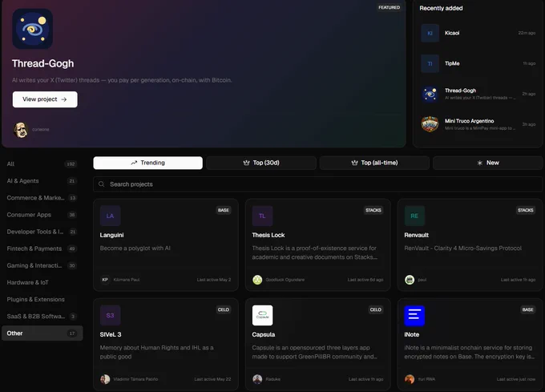Click the Capsula white logo icon
The height and width of the screenshot is (392, 545).
pos(262,315)
